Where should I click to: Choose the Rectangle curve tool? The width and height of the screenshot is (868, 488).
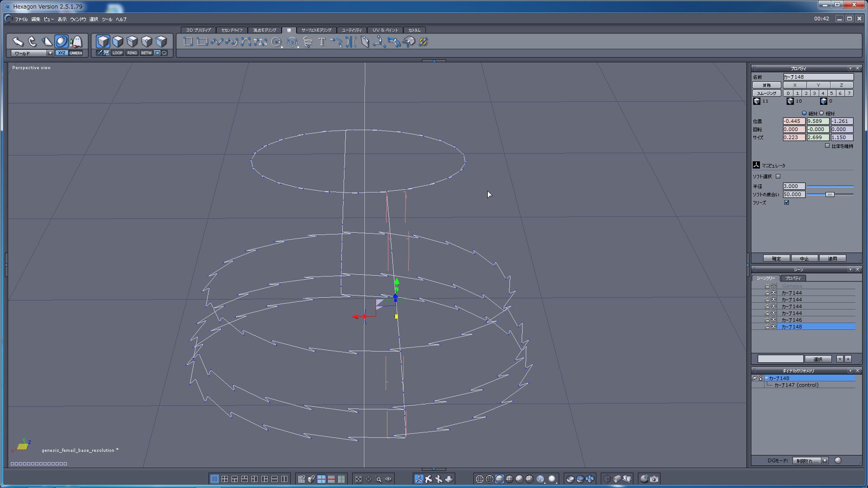coord(202,42)
